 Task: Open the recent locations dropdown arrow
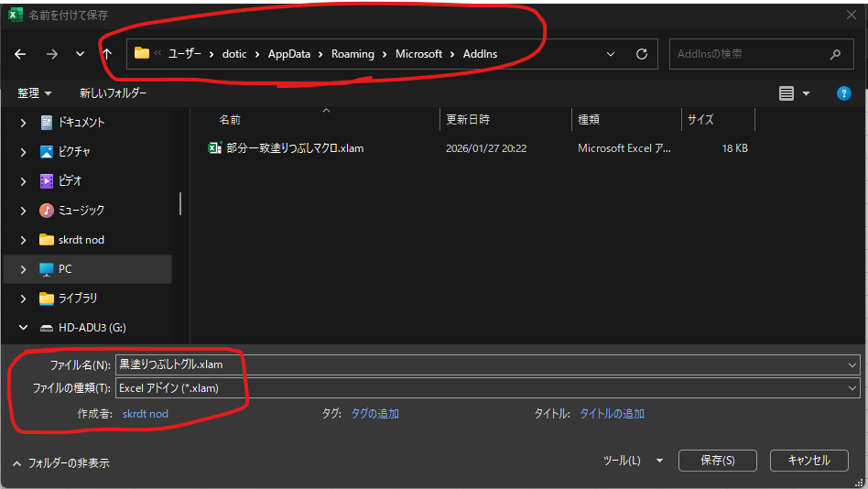(x=81, y=54)
